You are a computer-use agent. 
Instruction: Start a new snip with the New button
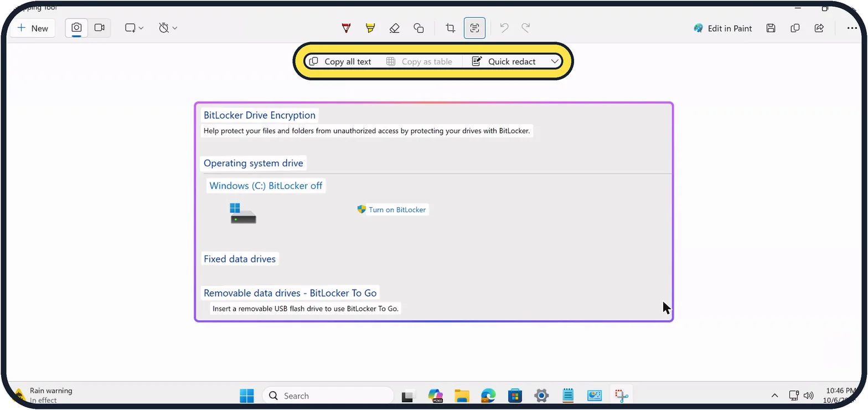pos(33,28)
